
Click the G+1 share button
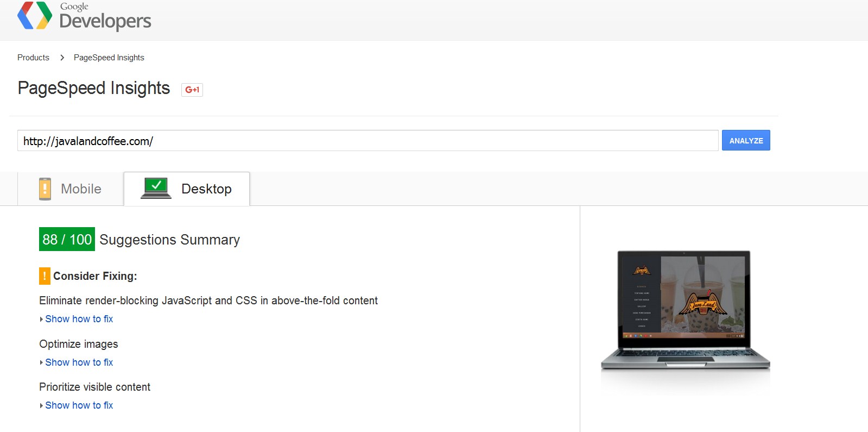(x=192, y=90)
